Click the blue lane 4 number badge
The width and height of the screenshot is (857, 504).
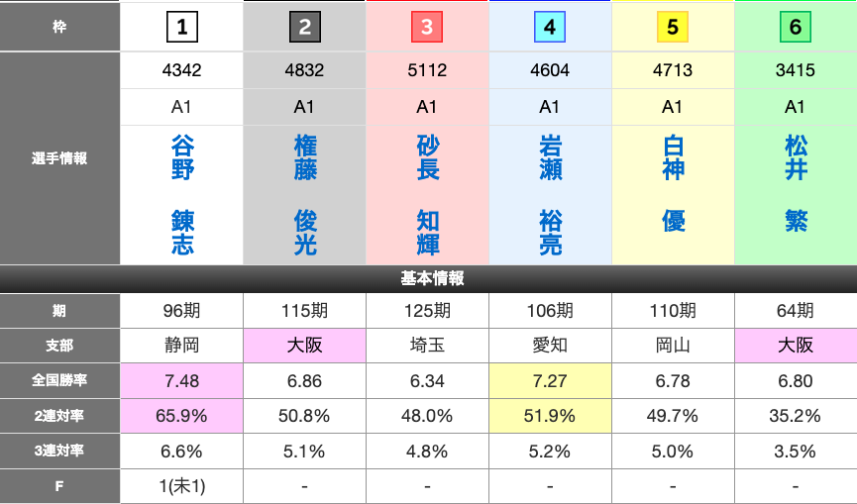(550, 27)
